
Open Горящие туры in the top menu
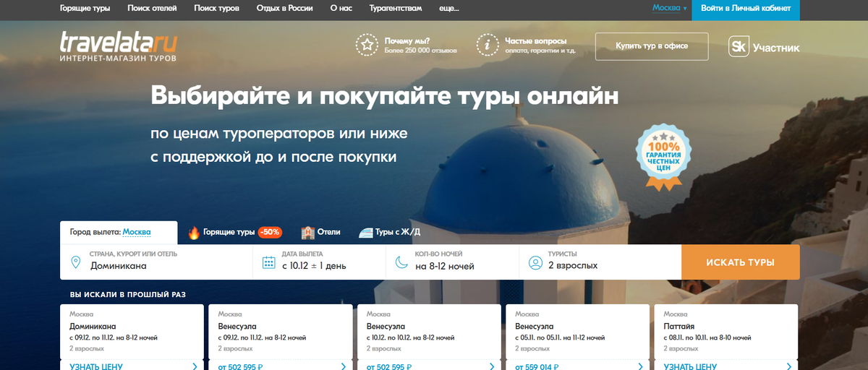point(85,9)
